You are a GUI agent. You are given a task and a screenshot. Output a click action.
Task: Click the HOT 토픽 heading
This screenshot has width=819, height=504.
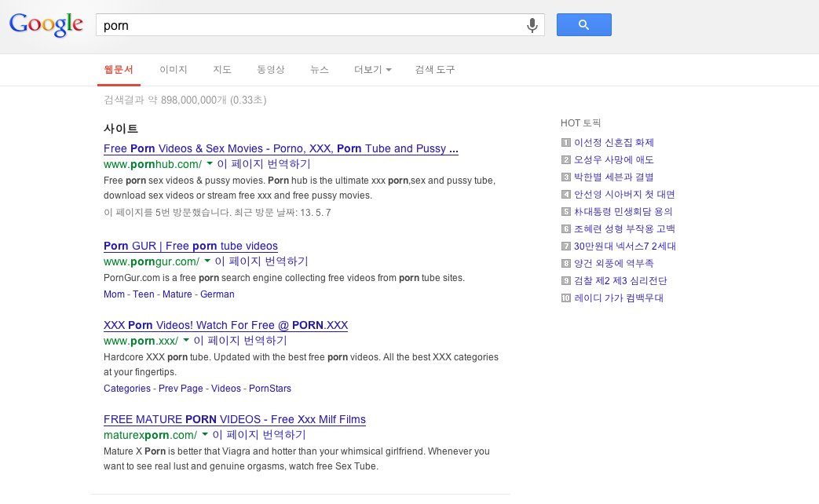pyautogui.click(x=581, y=122)
